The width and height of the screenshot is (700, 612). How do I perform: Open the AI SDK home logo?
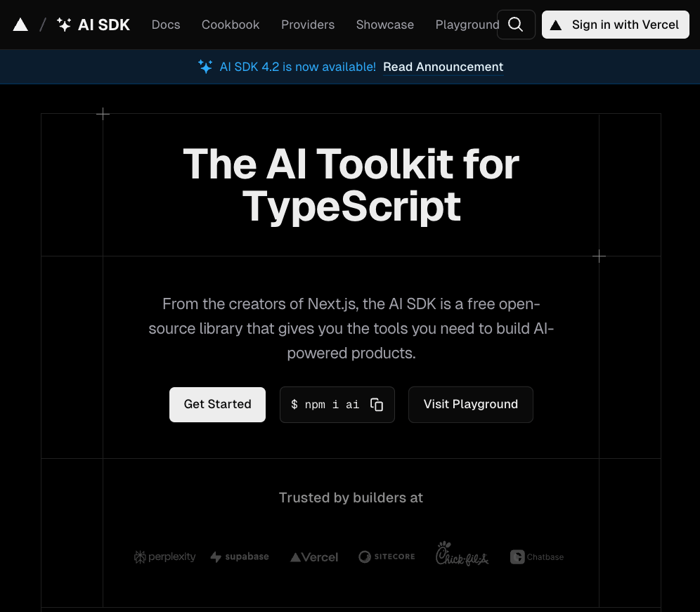coord(93,25)
